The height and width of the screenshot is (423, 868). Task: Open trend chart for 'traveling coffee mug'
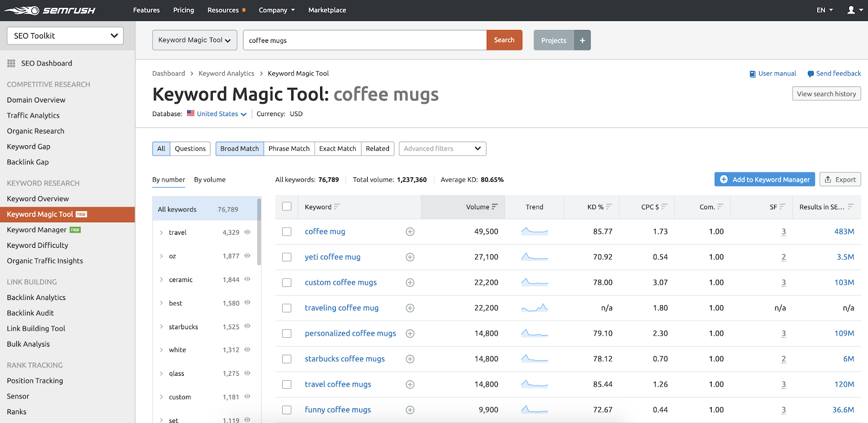coord(534,308)
